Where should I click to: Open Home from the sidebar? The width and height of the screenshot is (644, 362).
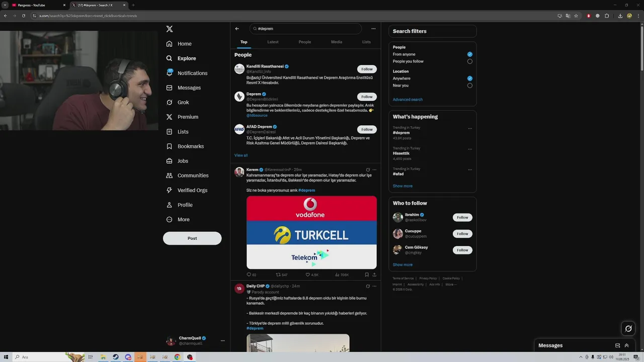[x=179, y=44]
